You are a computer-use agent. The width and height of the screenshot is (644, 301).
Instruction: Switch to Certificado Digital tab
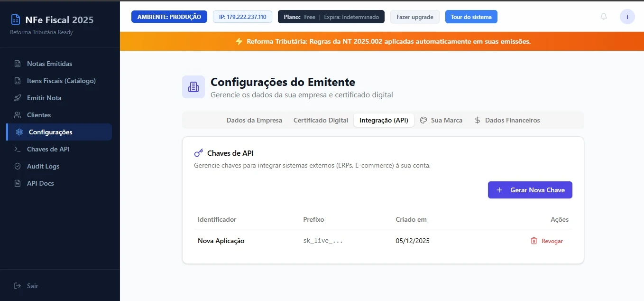click(321, 121)
